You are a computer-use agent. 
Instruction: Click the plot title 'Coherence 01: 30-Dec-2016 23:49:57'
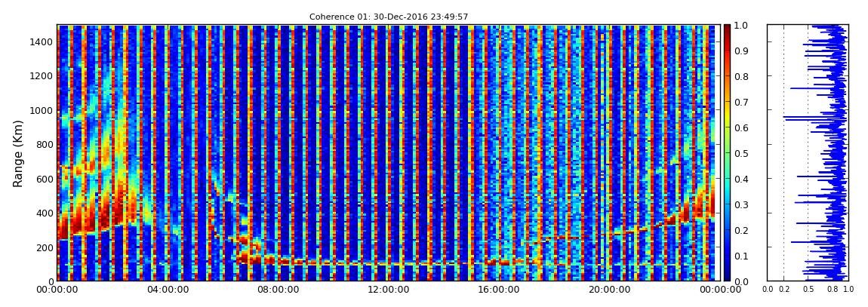point(389,17)
